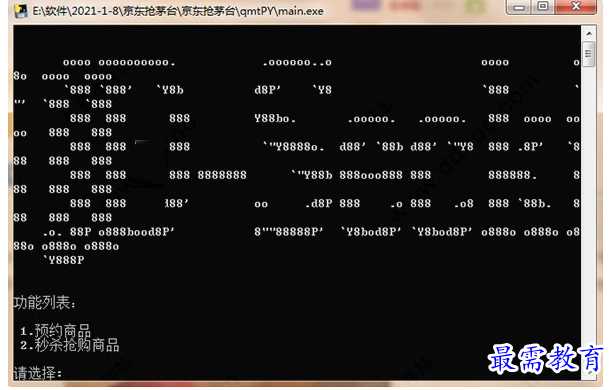Viewport: 612px width, 390px height.
Task: Click the scrollbar up arrow
Action: [x=589, y=34]
